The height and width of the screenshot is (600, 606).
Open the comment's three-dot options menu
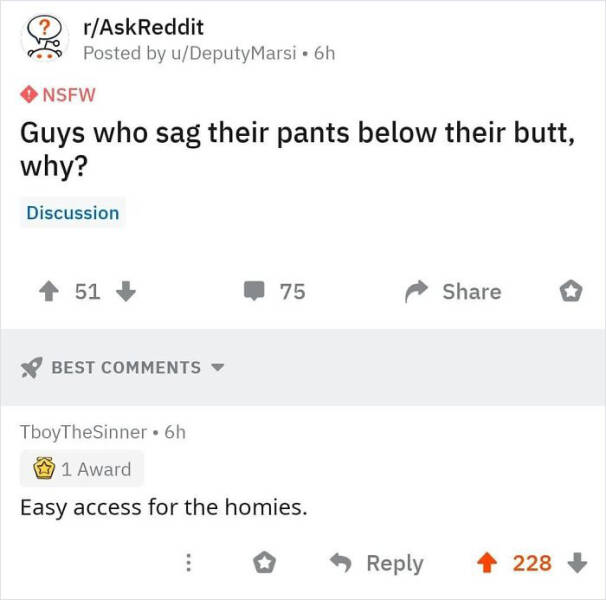coord(188,563)
